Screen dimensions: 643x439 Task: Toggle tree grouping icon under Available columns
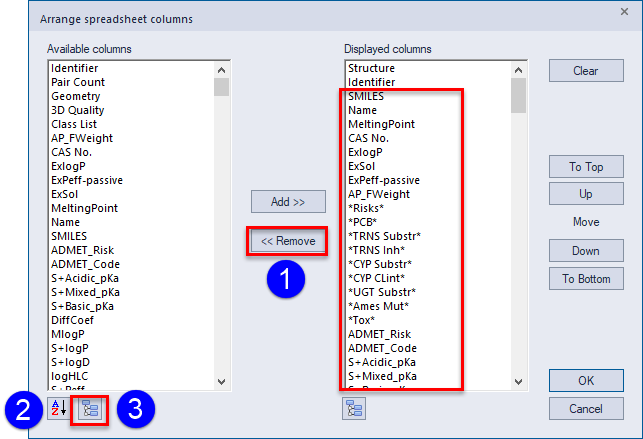(90, 409)
